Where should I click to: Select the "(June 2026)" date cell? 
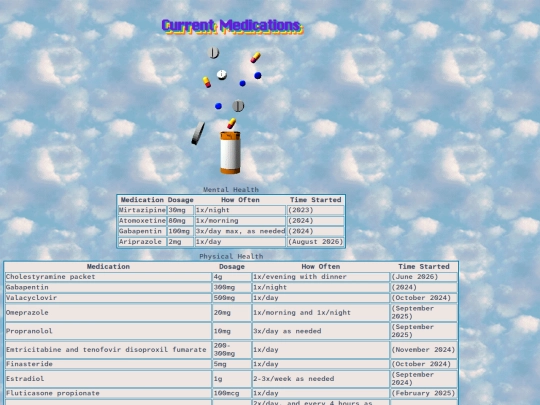424,277
